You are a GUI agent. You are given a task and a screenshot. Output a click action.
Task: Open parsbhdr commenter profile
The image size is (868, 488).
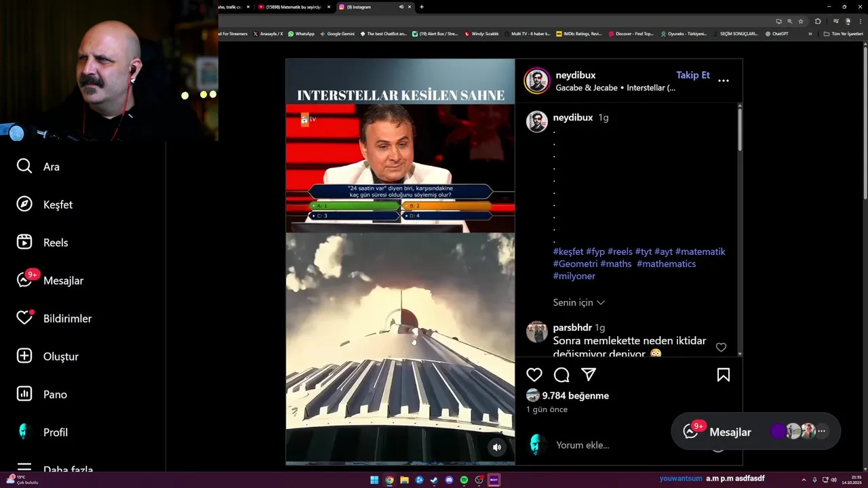[x=572, y=327]
